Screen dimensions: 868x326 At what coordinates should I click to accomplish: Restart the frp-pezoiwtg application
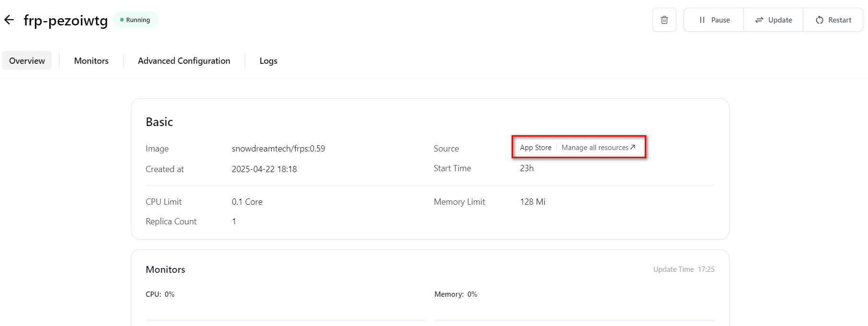coord(833,20)
